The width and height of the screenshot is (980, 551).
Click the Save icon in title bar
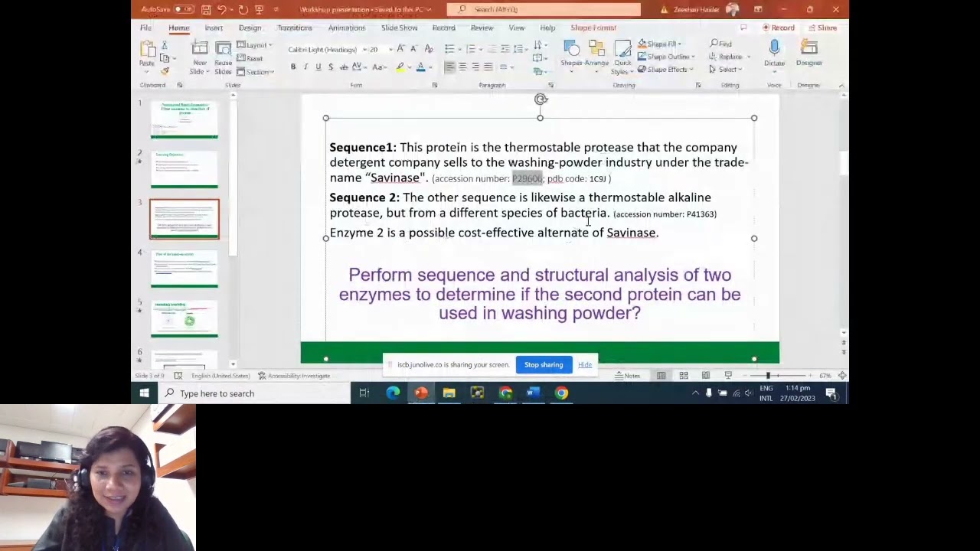(x=206, y=9)
